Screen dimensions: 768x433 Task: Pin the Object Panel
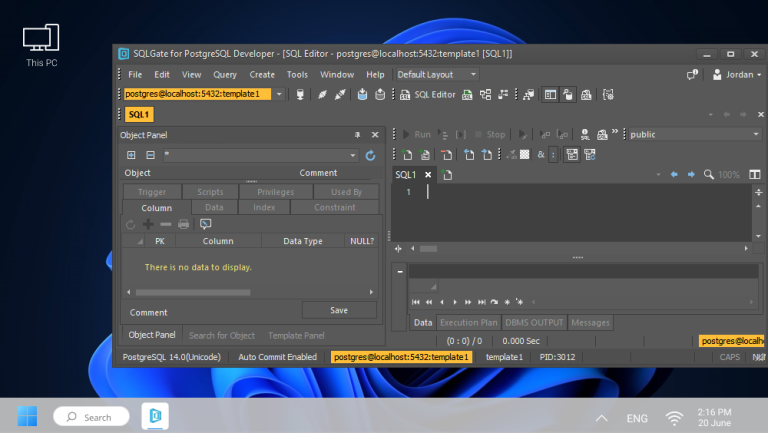point(357,135)
